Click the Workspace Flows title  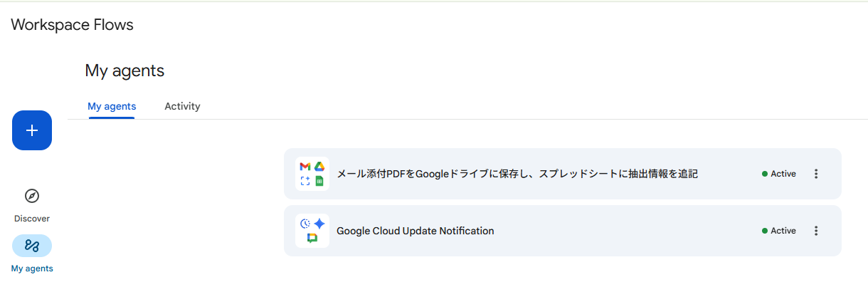pos(72,25)
